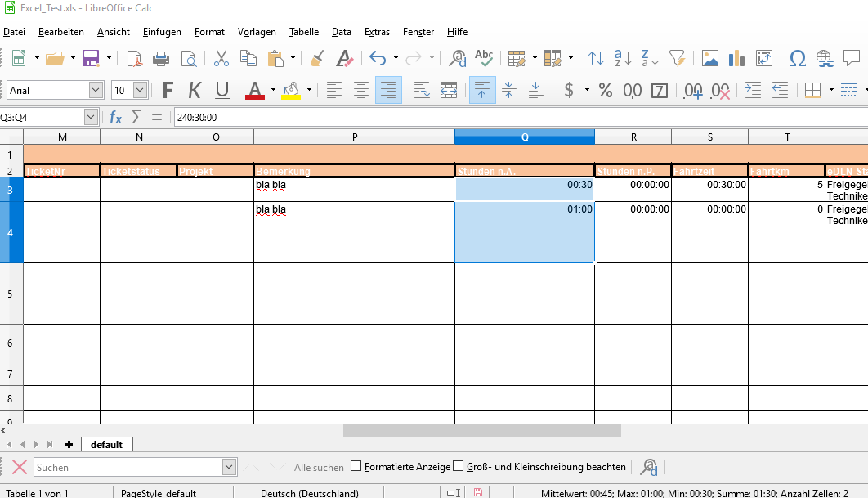Click the horizontal scrollbar thumb
This screenshot has width=868, height=498.
[x=481, y=430]
